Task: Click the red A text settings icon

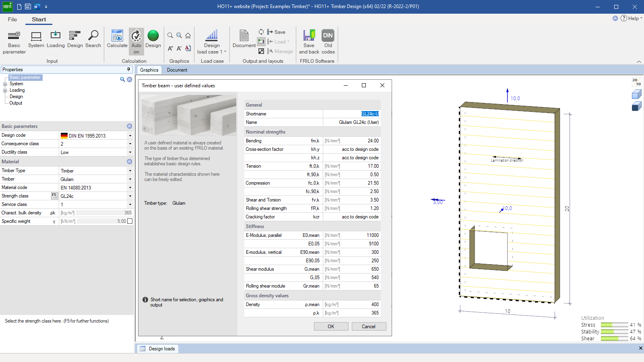Action: pos(188,48)
